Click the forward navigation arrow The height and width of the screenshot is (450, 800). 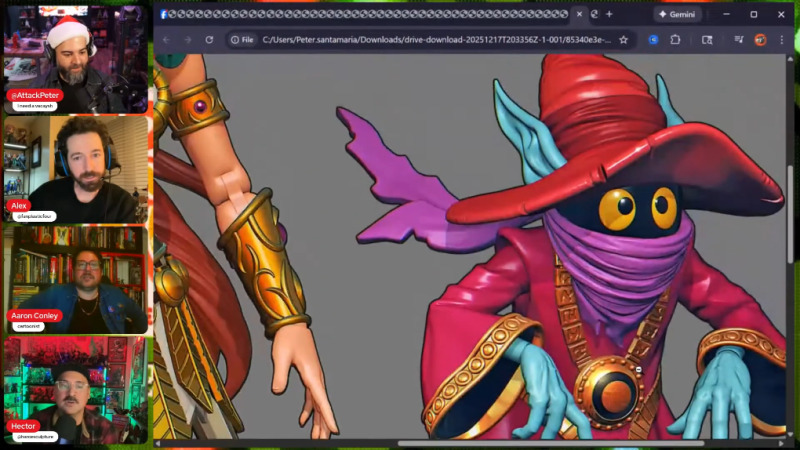point(187,40)
